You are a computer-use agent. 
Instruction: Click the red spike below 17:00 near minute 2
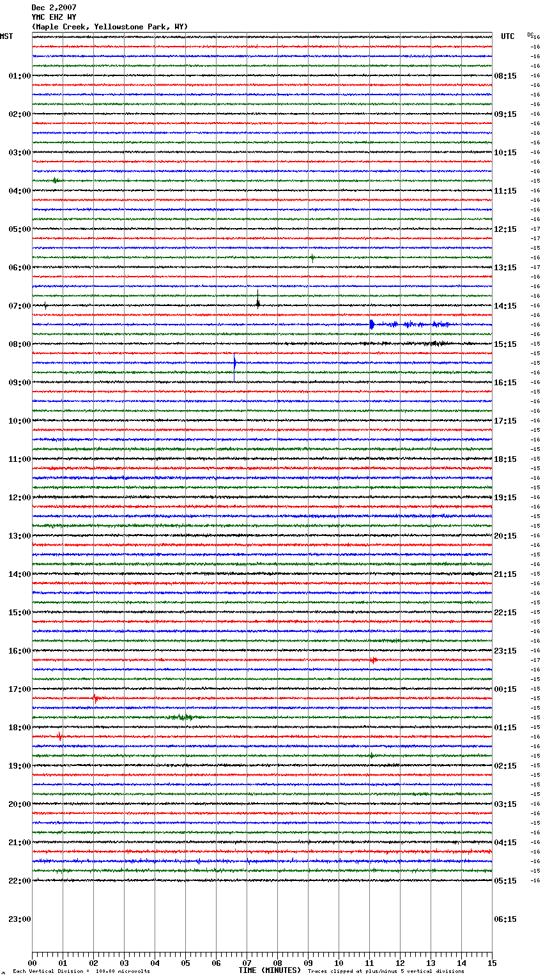click(x=95, y=698)
